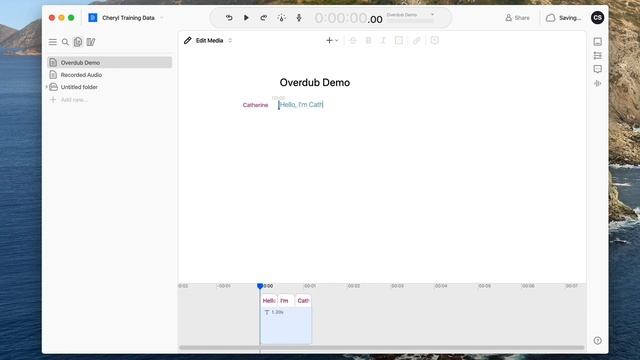The width and height of the screenshot is (640, 360).
Task: Add a comment from the toolbar
Action: (435, 40)
